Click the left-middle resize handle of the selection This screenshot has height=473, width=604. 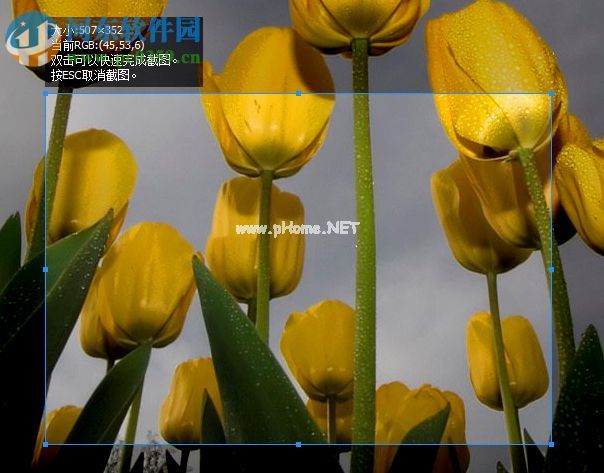point(46,269)
